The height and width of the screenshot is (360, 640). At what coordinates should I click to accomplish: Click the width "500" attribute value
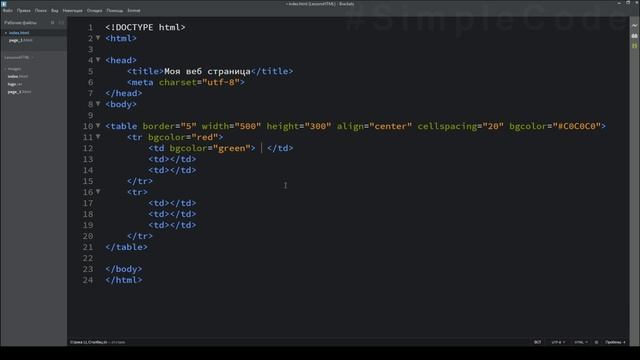[x=248, y=126]
